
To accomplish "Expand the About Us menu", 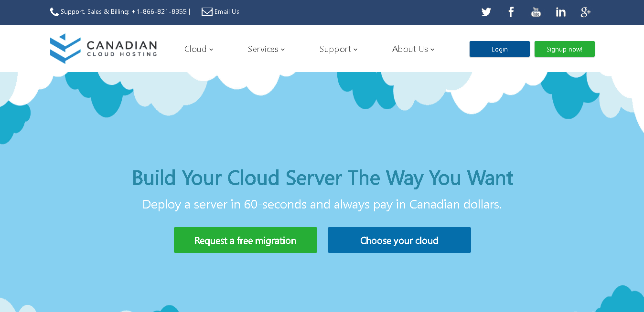I will [413, 49].
